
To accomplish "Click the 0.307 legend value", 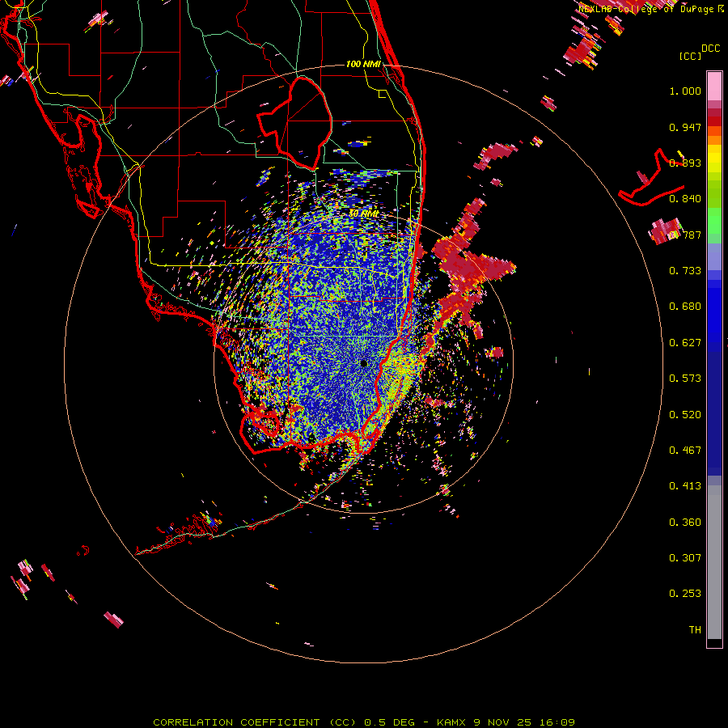I will pos(685,558).
